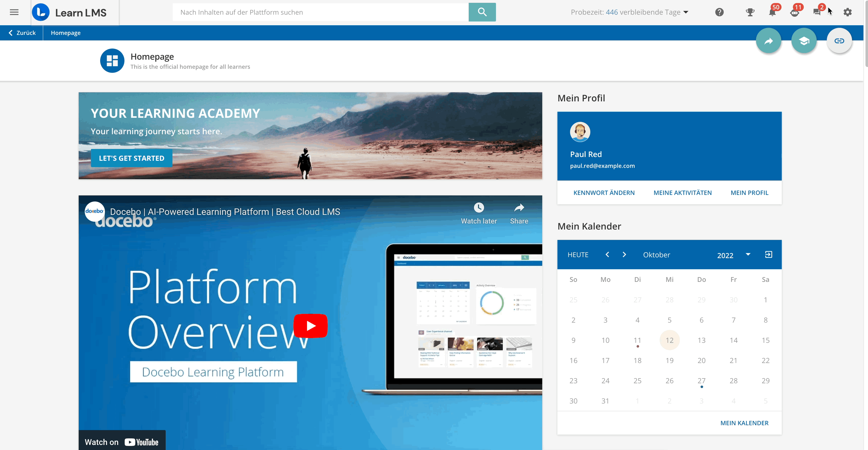Click the video title text
The width and height of the screenshot is (868, 450).
(225, 212)
